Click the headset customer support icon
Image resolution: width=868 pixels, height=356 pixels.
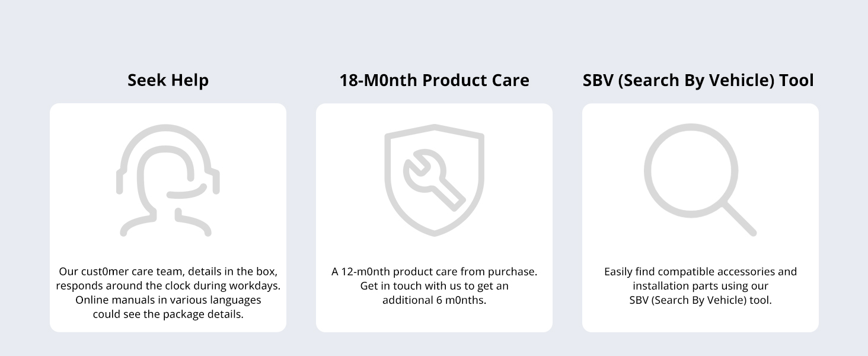coord(168,180)
